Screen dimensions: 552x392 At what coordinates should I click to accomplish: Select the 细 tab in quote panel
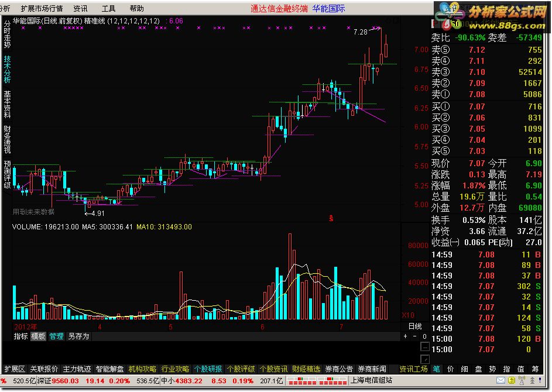pos(464,369)
